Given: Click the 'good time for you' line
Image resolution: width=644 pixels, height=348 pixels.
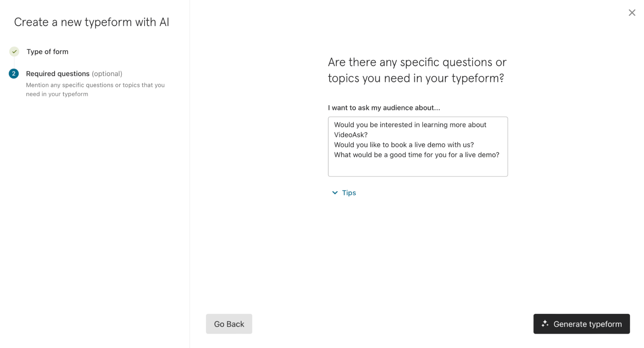Looking at the screenshot, I should [x=417, y=155].
